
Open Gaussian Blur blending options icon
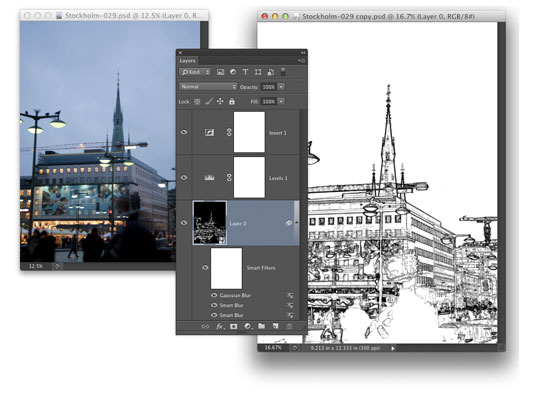pos(290,295)
